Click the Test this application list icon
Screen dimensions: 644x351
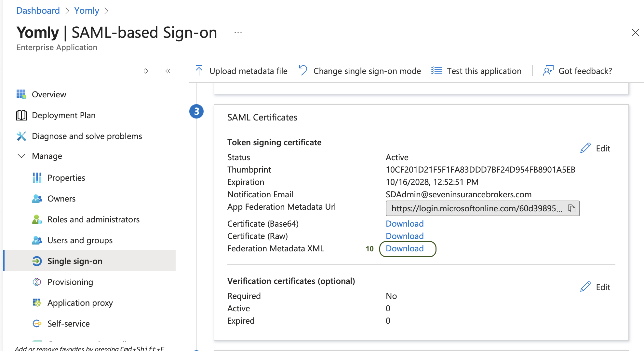(436, 71)
